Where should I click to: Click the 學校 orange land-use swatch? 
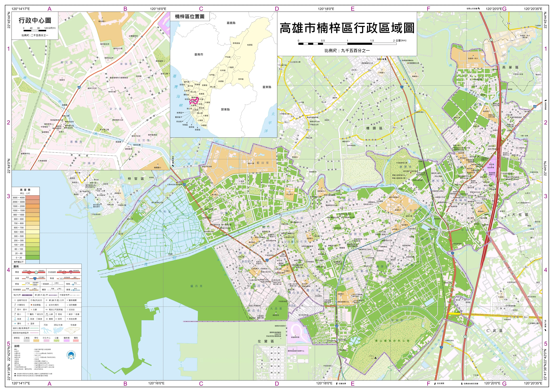[36, 341]
